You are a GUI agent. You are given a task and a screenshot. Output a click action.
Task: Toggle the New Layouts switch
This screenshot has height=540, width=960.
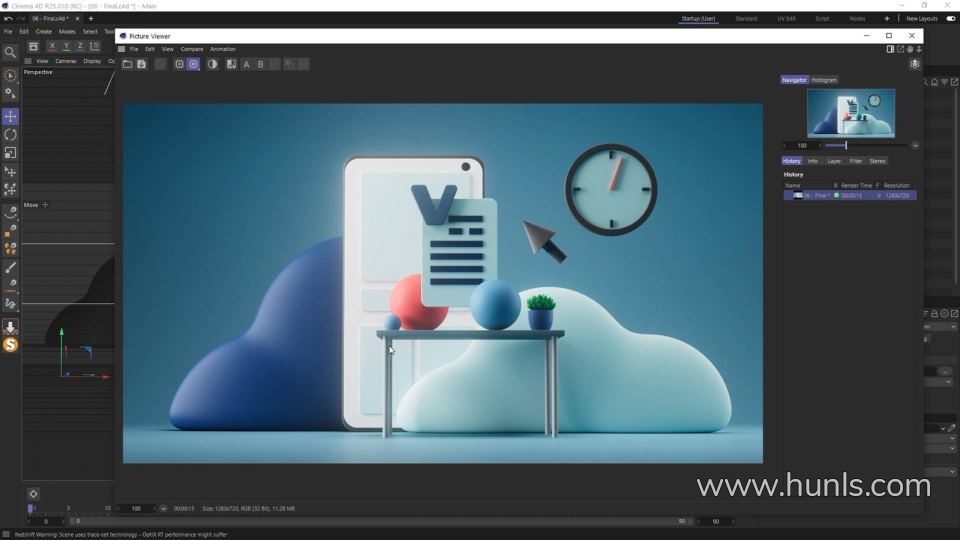point(951,19)
